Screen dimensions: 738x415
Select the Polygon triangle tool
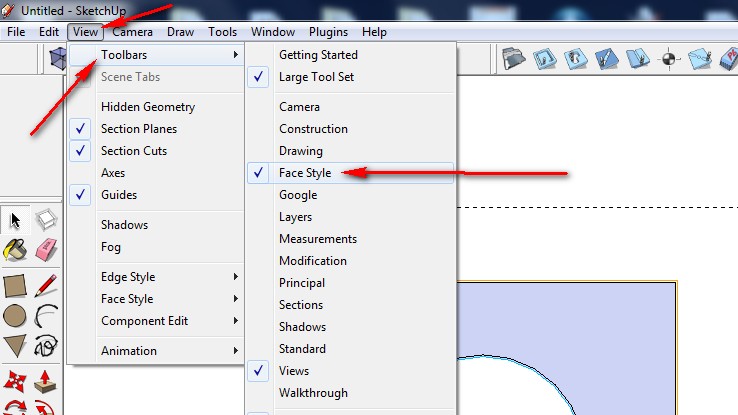[15, 347]
